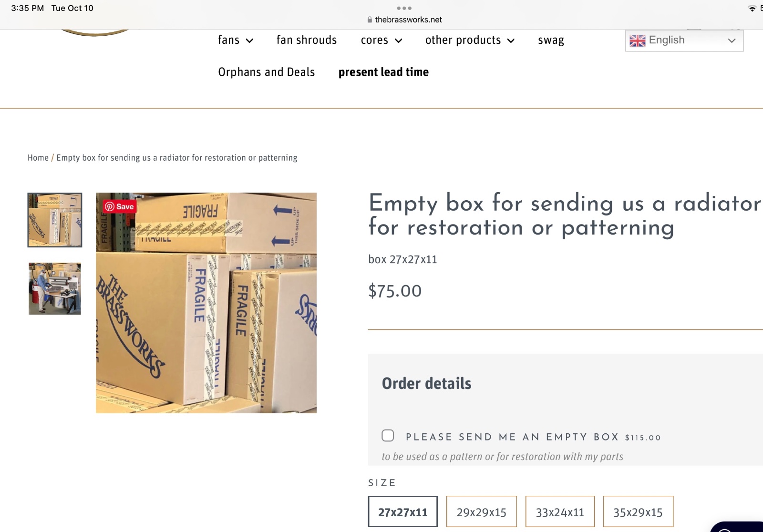
Task: Go to the swag menu item
Action: point(551,40)
